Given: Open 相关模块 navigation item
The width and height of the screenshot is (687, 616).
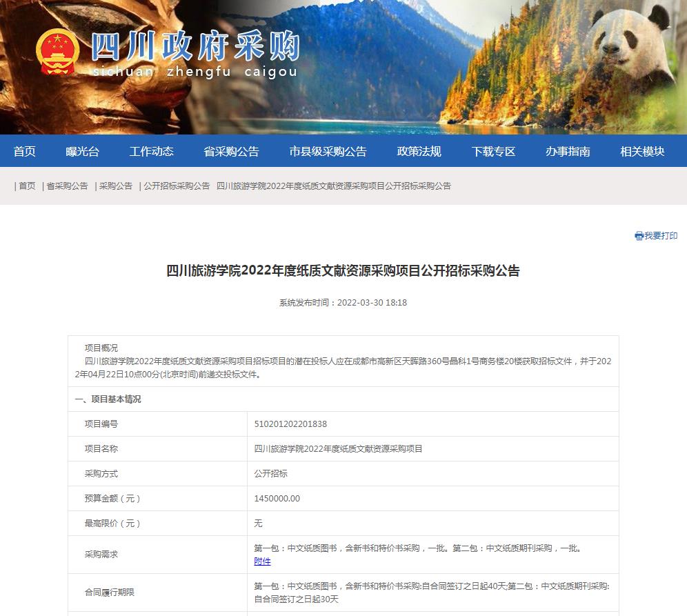Looking at the screenshot, I should click(x=642, y=151).
